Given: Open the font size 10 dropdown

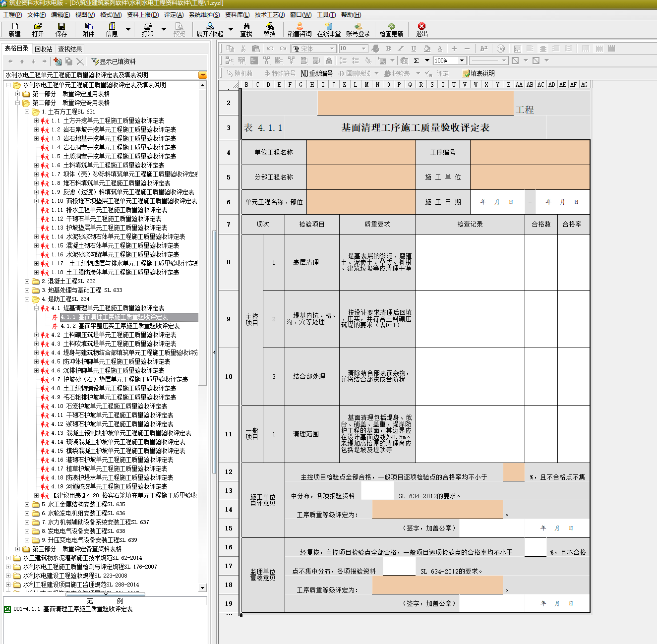Looking at the screenshot, I should [x=363, y=49].
